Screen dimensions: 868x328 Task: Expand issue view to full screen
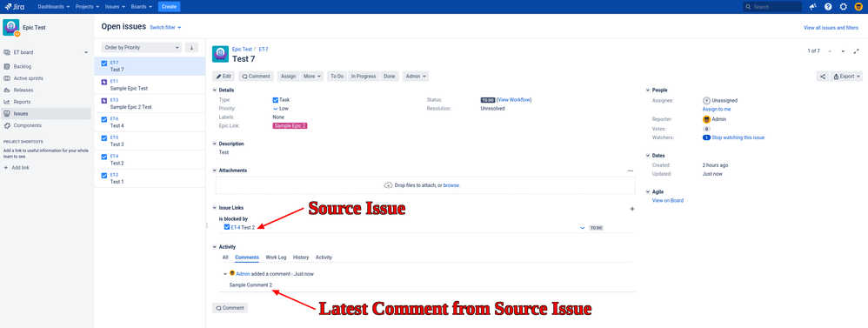coord(857,51)
